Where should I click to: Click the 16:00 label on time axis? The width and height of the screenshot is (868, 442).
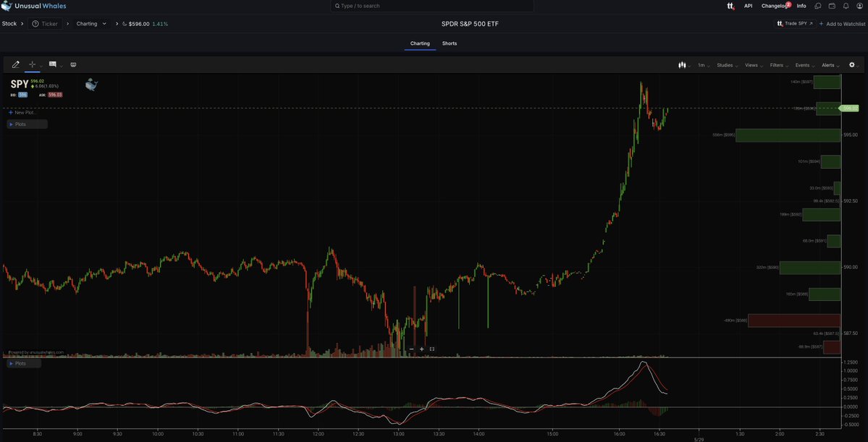pos(619,434)
